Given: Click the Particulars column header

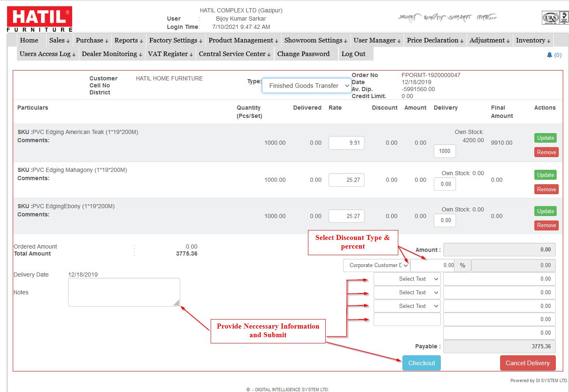Looking at the screenshot, I should point(33,108).
